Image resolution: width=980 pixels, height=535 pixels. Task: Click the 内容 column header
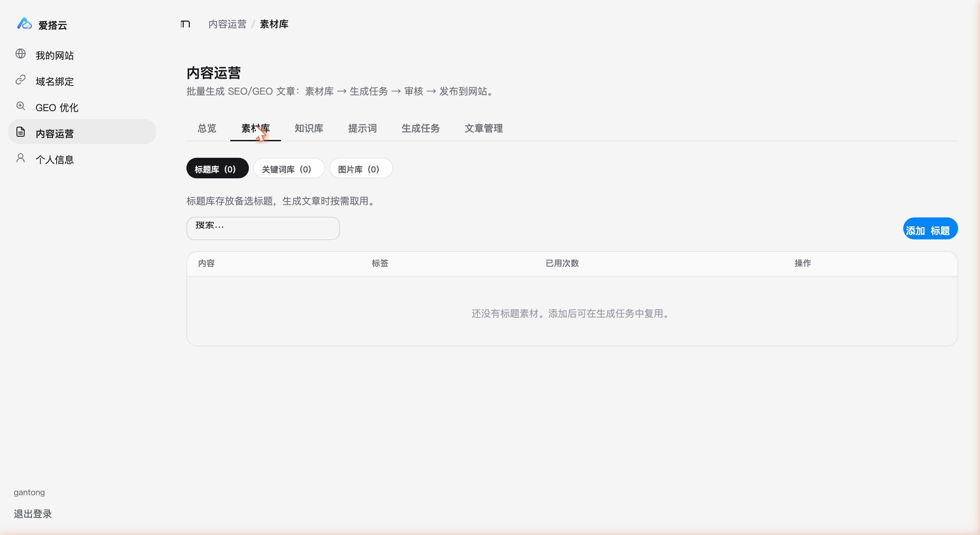207,263
